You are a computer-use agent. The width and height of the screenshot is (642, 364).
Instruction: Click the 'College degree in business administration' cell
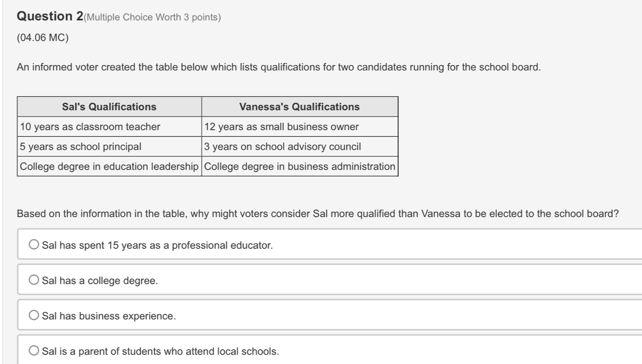coord(300,166)
